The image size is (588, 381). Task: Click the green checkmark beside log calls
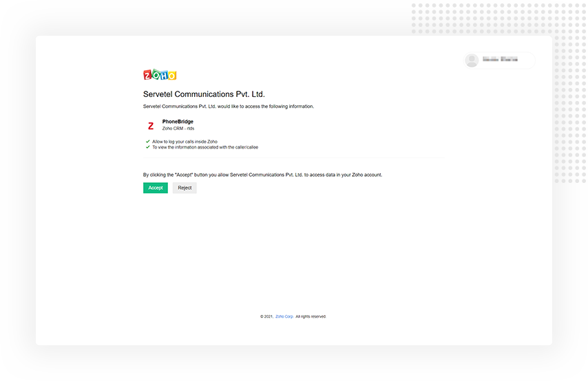(x=148, y=142)
